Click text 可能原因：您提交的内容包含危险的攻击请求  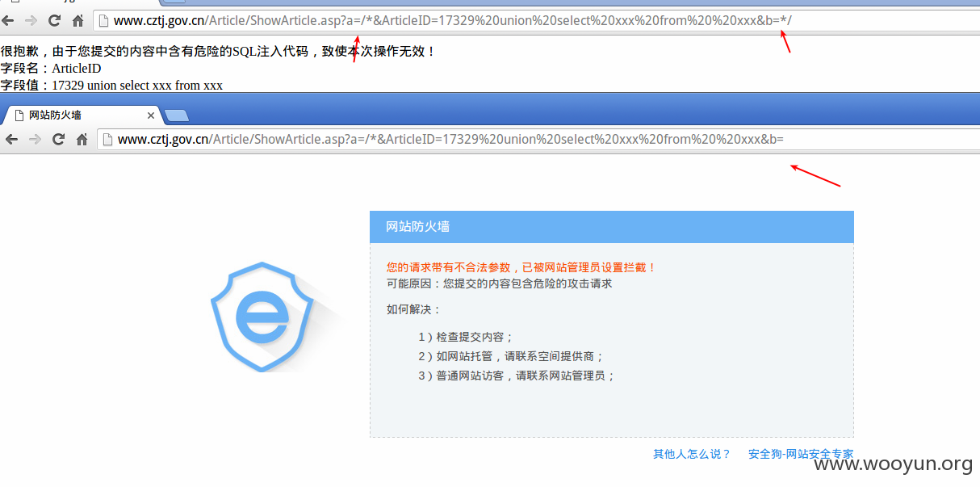point(499,283)
